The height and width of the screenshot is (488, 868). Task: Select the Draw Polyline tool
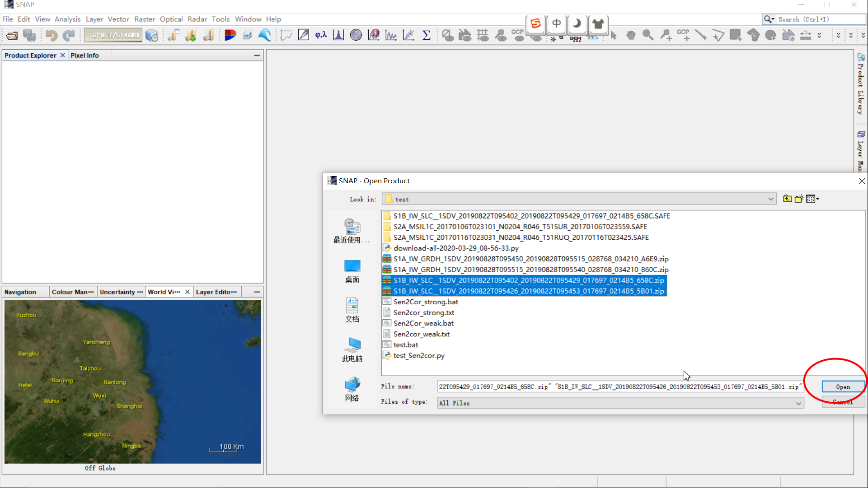click(x=718, y=35)
